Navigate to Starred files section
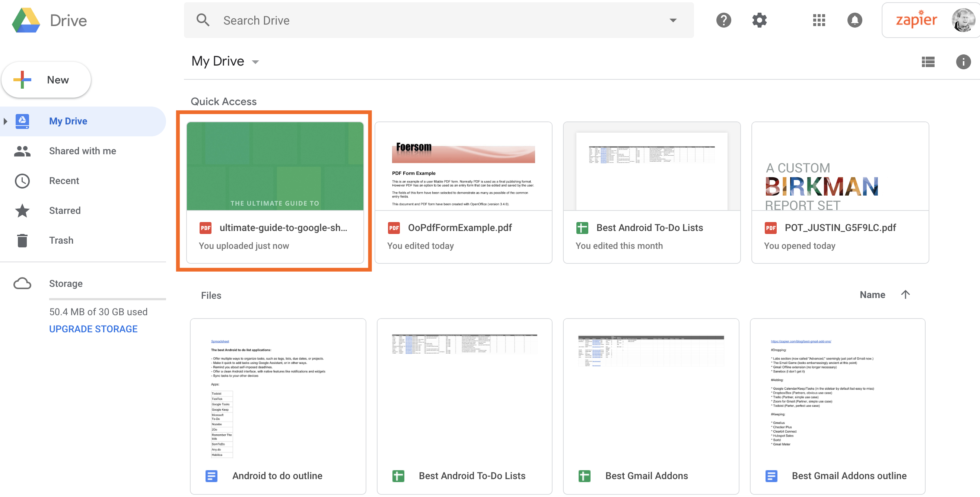Image resolution: width=980 pixels, height=497 pixels. (65, 210)
